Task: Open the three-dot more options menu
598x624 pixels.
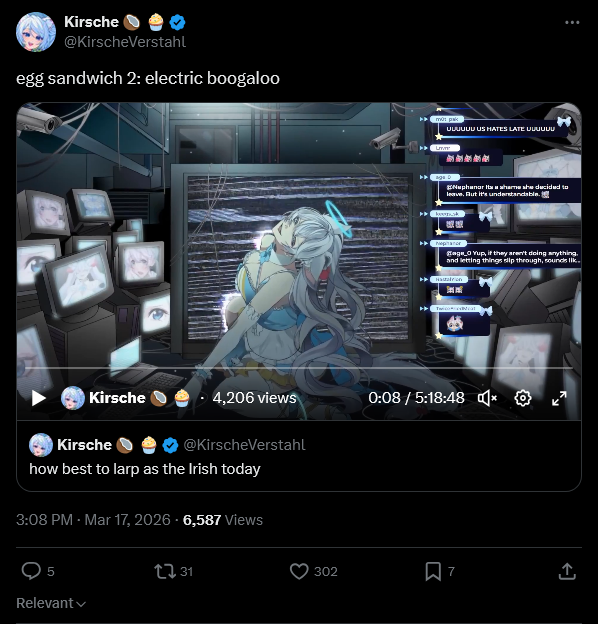Action: (572, 23)
